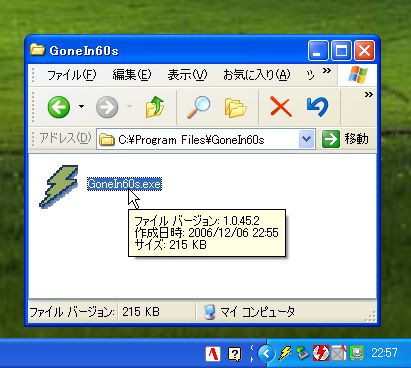Undo with the blue curved arrow icon

tap(317, 107)
